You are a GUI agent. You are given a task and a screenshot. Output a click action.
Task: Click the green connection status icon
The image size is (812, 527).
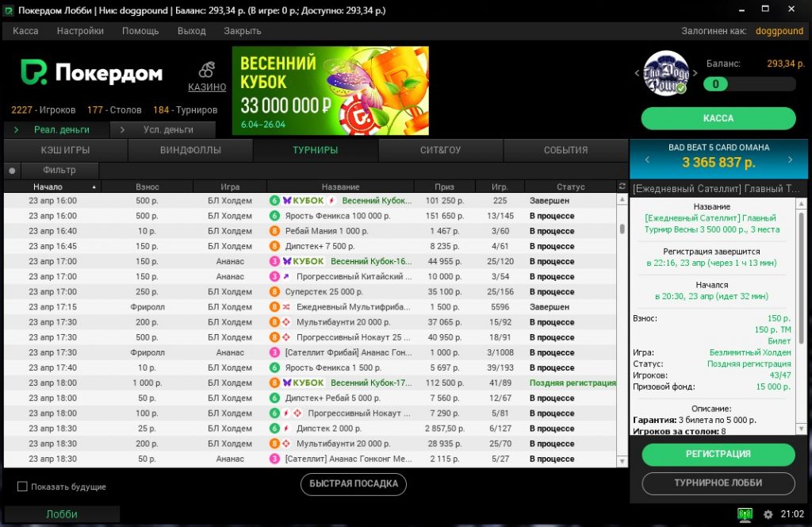pyautogui.click(x=745, y=514)
